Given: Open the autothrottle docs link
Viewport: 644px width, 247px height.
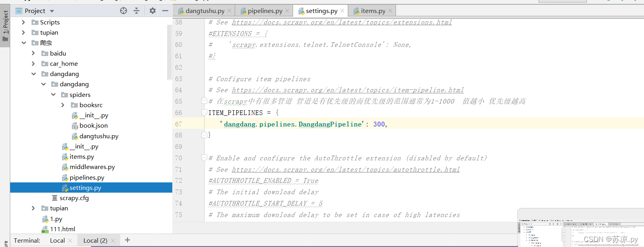Looking at the screenshot, I should (x=346, y=169).
